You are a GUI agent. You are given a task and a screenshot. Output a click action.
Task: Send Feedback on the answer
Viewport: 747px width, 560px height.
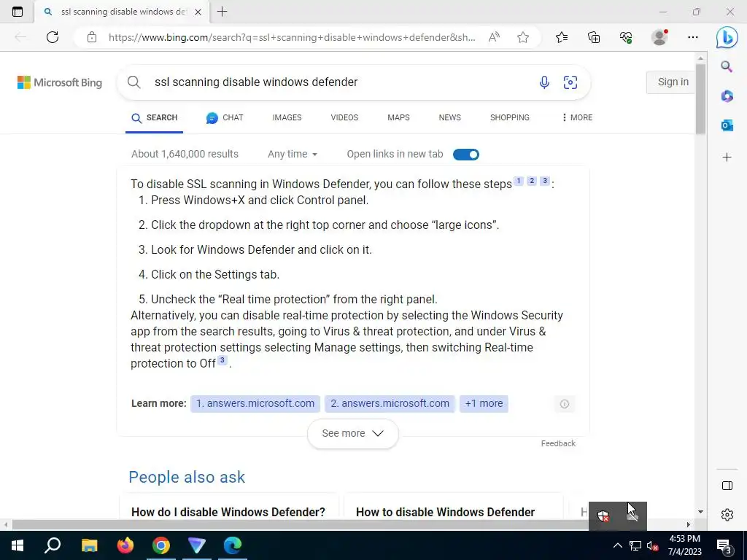(x=558, y=443)
